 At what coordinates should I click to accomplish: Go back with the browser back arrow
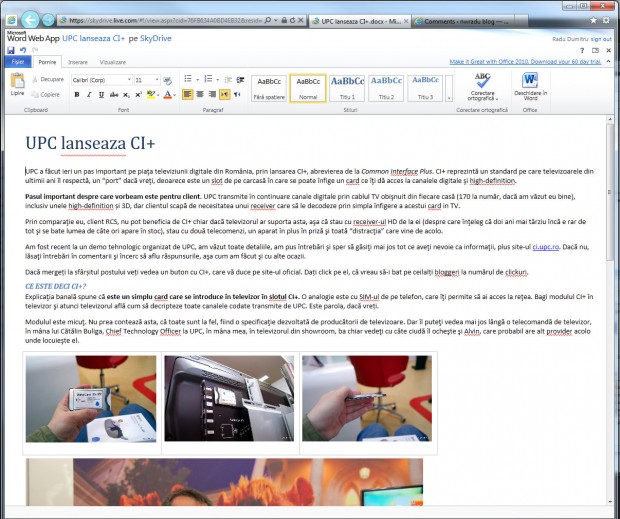point(30,20)
